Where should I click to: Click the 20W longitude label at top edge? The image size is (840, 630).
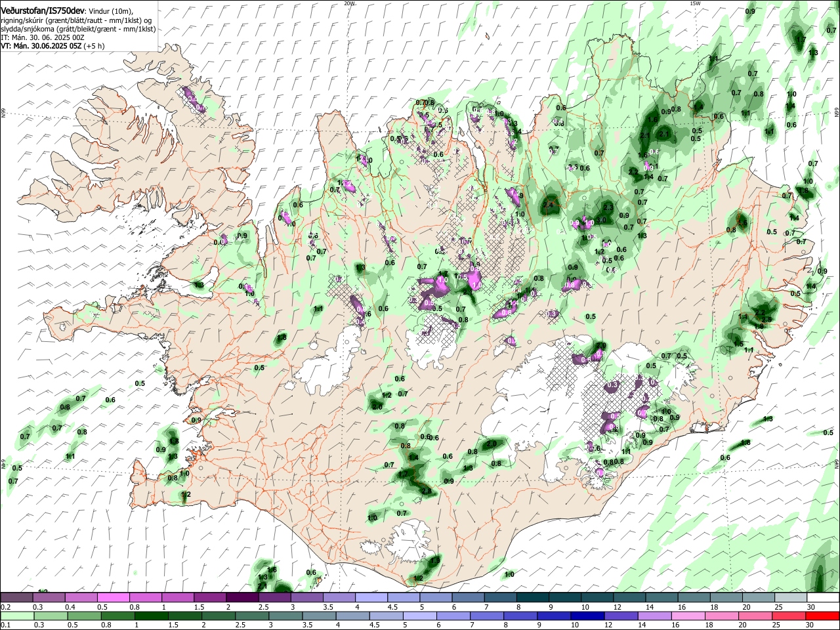(x=349, y=3)
